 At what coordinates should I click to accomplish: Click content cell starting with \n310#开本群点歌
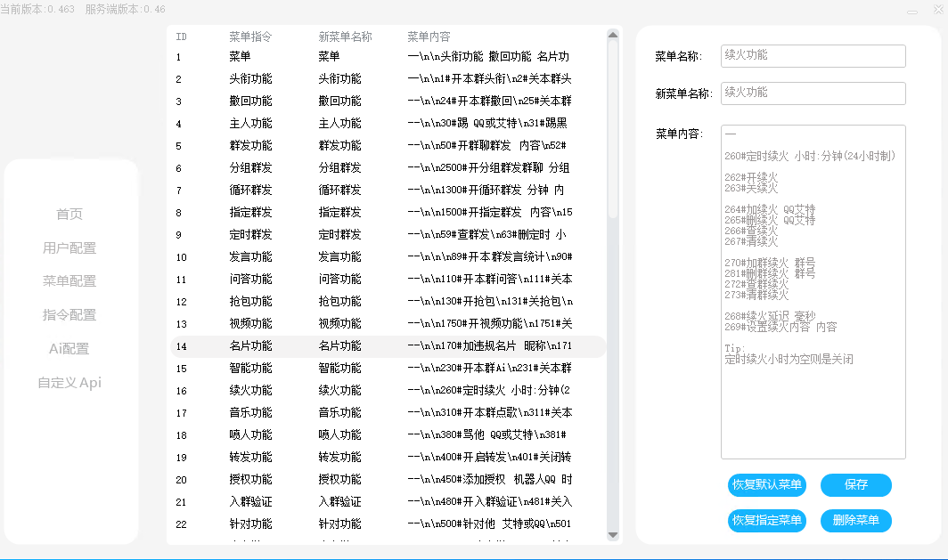(x=490, y=413)
